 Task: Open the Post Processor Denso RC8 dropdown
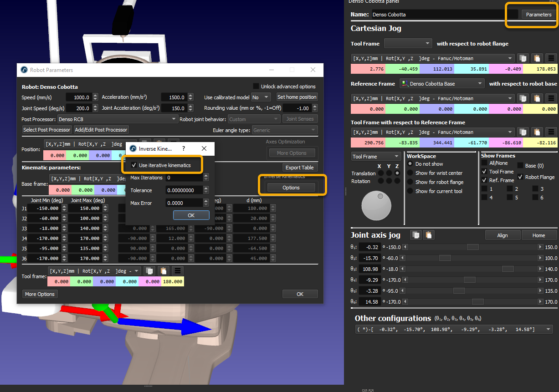(x=118, y=119)
